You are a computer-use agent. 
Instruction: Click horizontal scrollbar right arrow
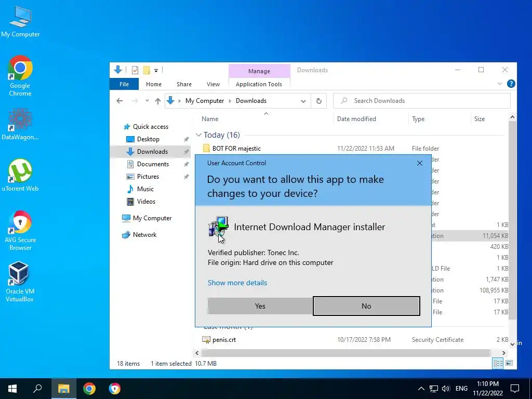point(504,353)
